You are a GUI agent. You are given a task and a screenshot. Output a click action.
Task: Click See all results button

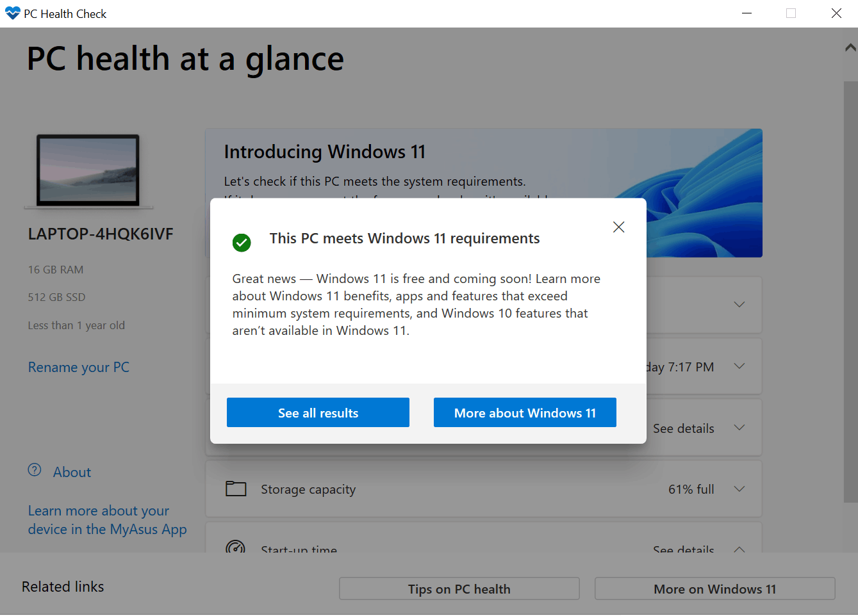(318, 412)
